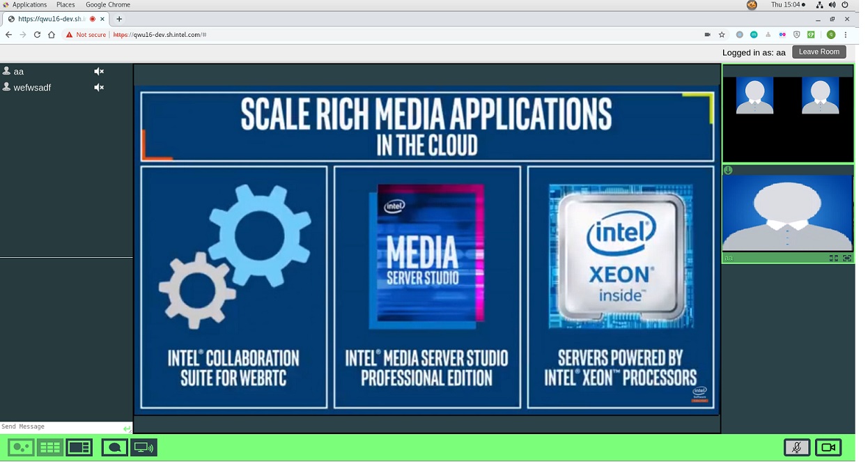Open the network status icon in top bar

(820, 5)
